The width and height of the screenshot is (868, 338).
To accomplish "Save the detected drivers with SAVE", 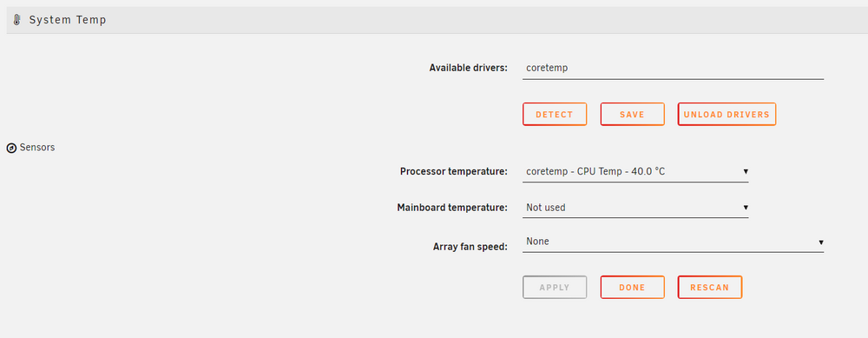I will (x=632, y=114).
